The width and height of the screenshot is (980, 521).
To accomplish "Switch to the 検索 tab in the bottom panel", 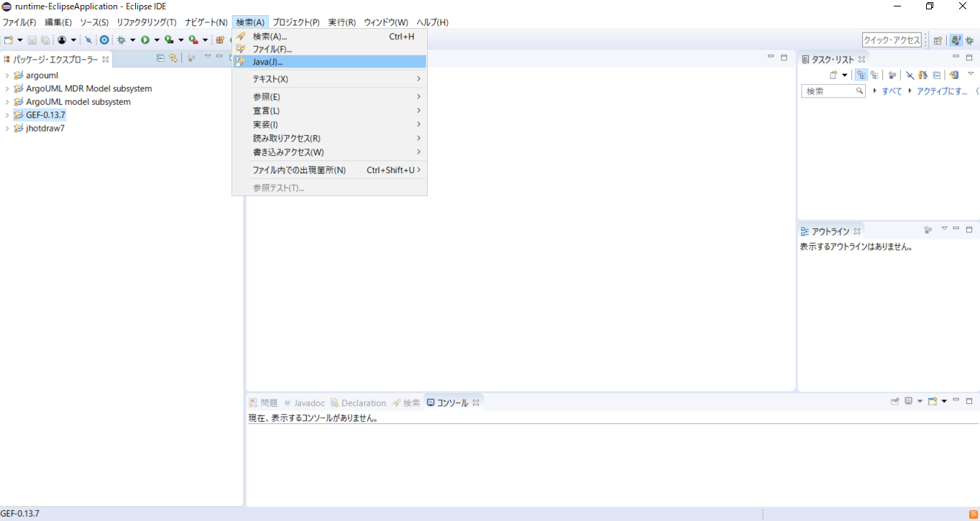I will click(406, 403).
